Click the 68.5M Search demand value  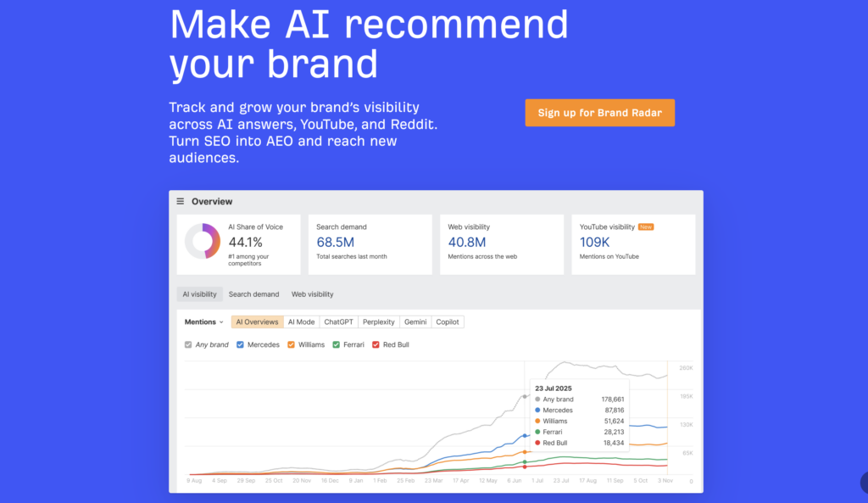335,242
